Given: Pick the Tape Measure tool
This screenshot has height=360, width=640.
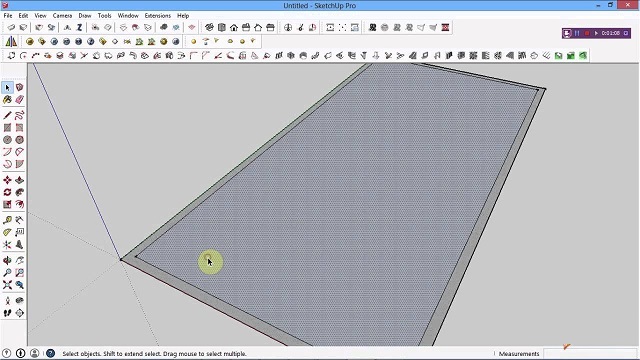Looking at the screenshot, I should (7, 220).
